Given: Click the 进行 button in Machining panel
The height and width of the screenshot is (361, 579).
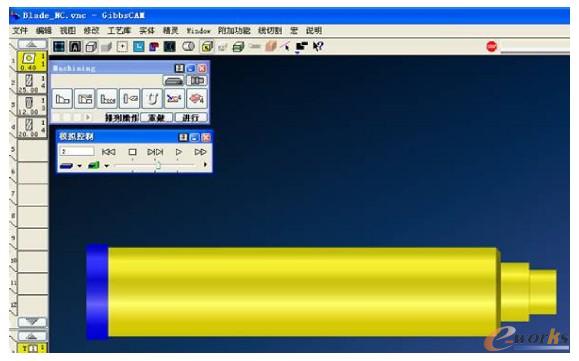Looking at the screenshot, I should (191, 118).
